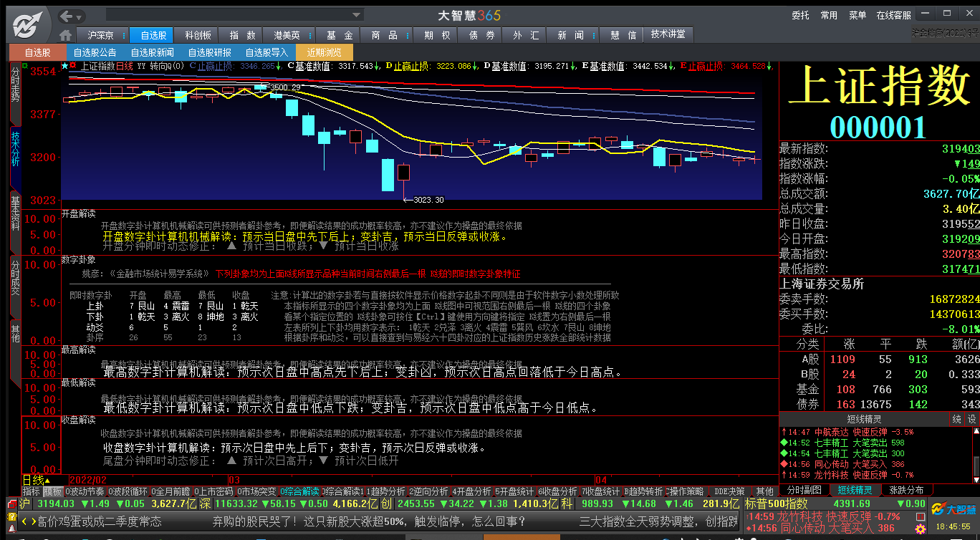
Task: Click the 其他 tab in the template bar
Action: 765,491
